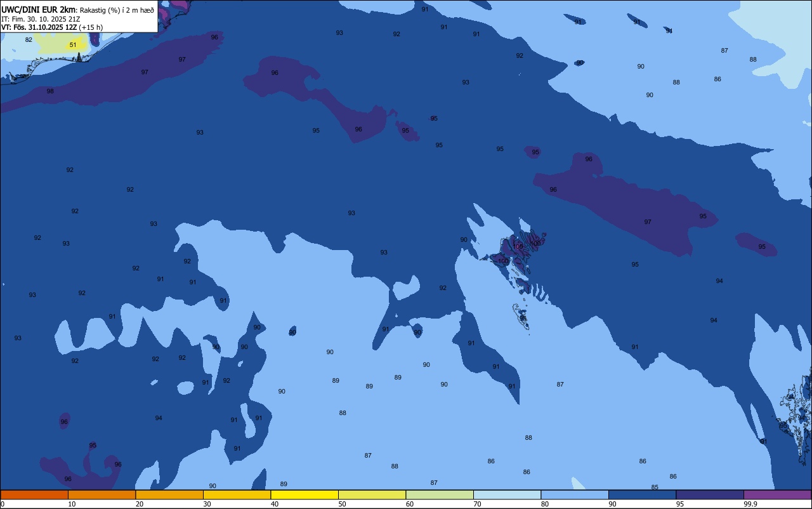Click the 90–95 medium blue legend swatch
Image resolution: width=812 pixels, height=509 pixels.
point(642,494)
